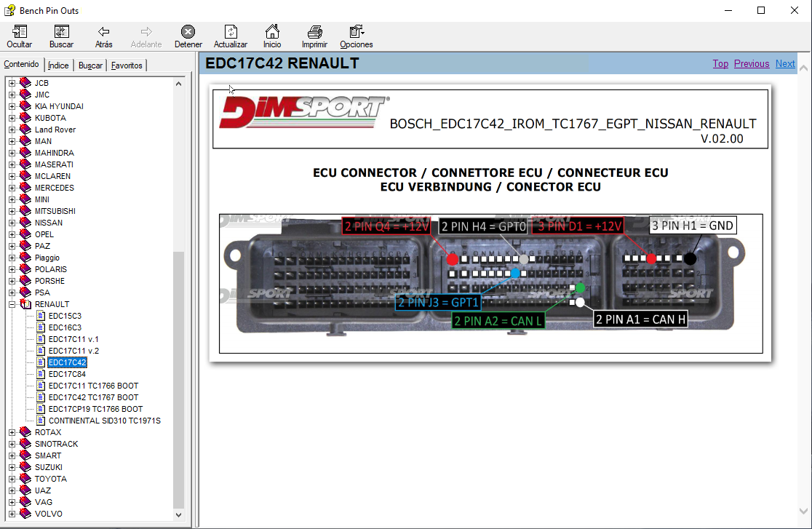Viewport: 812px width, 529px height.
Task: Switch to the Índice tab
Action: click(58, 65)
